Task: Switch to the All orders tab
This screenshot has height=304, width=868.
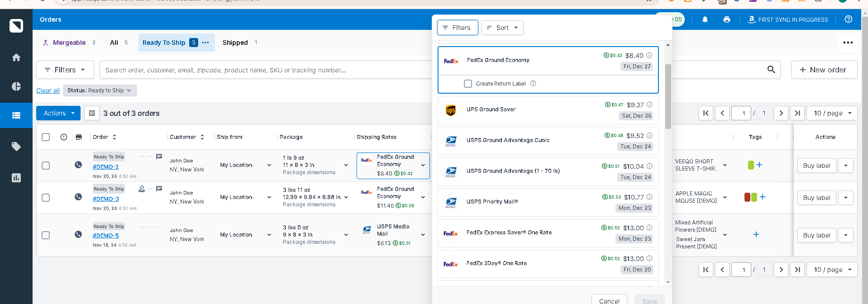Action: coord(119,43)
